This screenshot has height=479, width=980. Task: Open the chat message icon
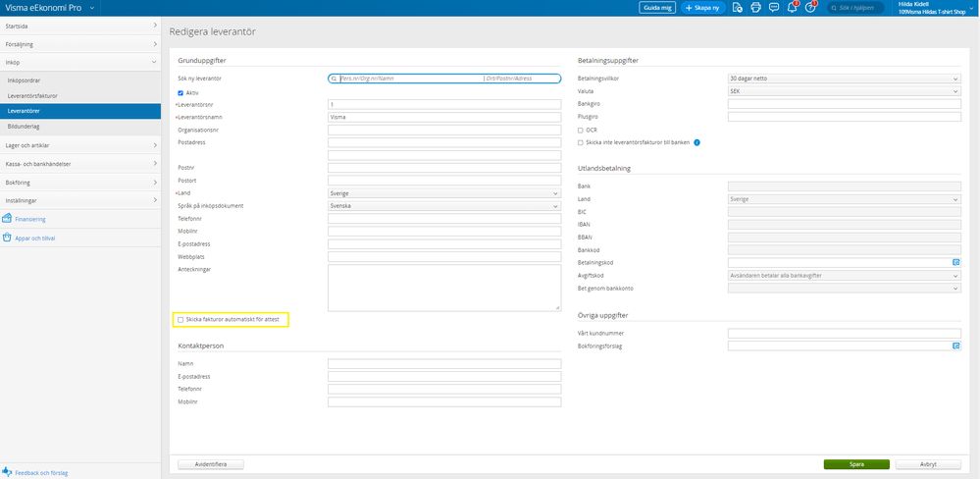774,8
